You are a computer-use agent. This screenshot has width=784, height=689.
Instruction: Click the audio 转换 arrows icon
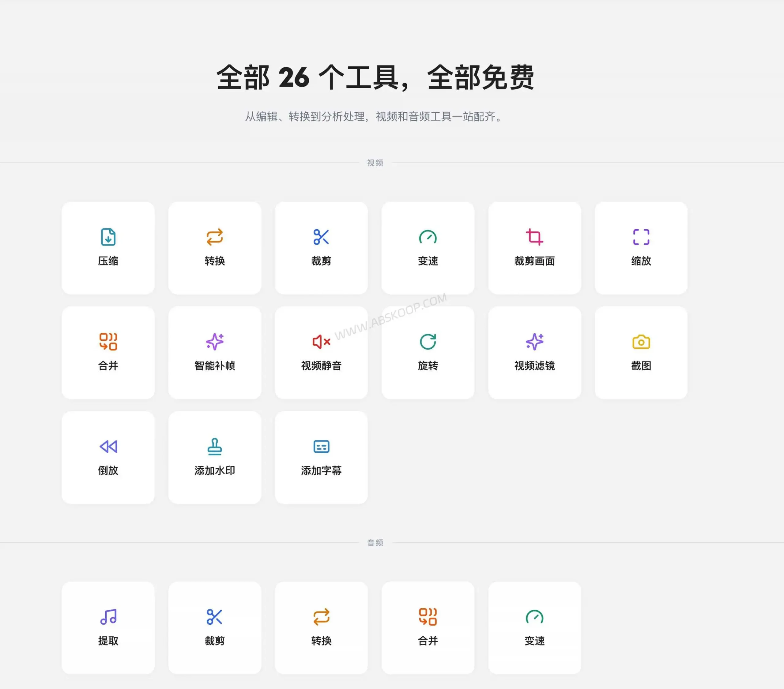tap(322, 616)
